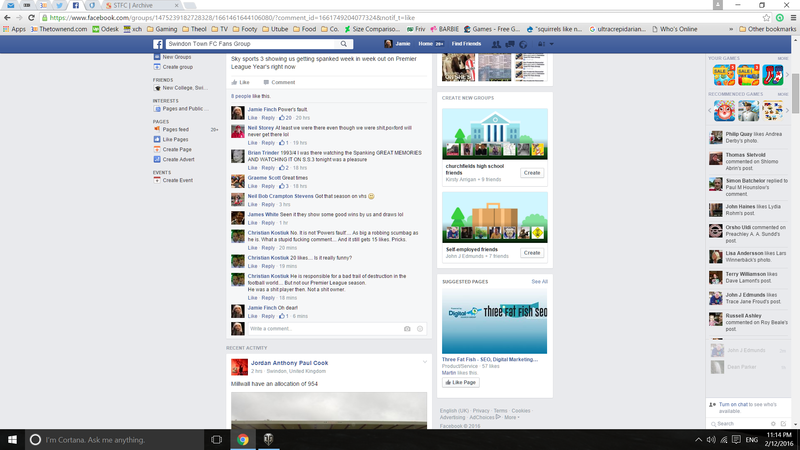This screenshot has height=450, width=800.
Task: Click the browser back arrow
Action: [x=7, y=17]
